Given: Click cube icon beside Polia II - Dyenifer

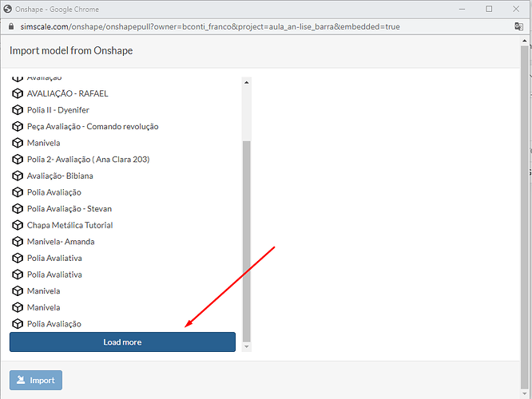Looking at the screenshot, I should [x=18, y=110].
